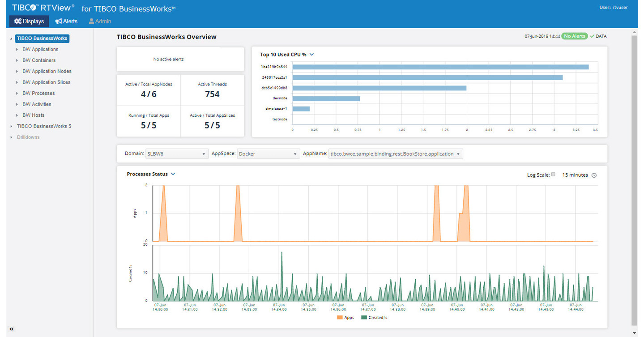
Task: Click the green Created/s legend swatch
Action: (x=364, y=318)
